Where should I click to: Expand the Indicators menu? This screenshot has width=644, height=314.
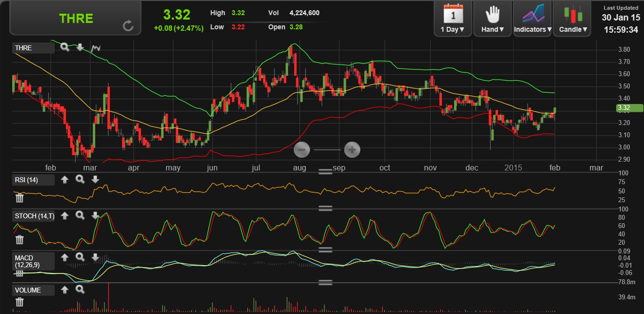532,19
